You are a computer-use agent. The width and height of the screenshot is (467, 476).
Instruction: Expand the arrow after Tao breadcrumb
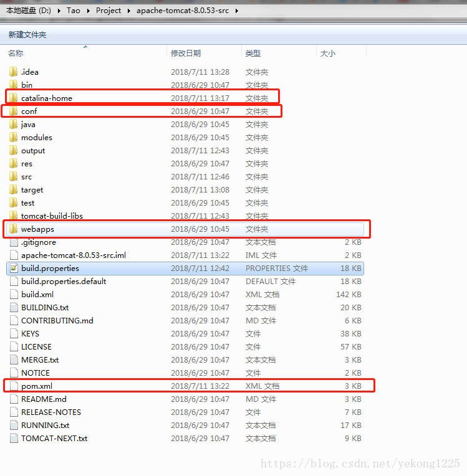[x=89, y=11]
